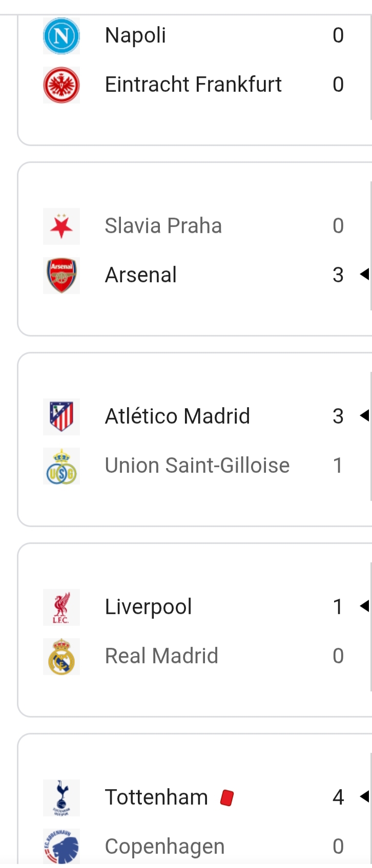Tap the Slavia Praha red star logo

click(x=61, y=226)
